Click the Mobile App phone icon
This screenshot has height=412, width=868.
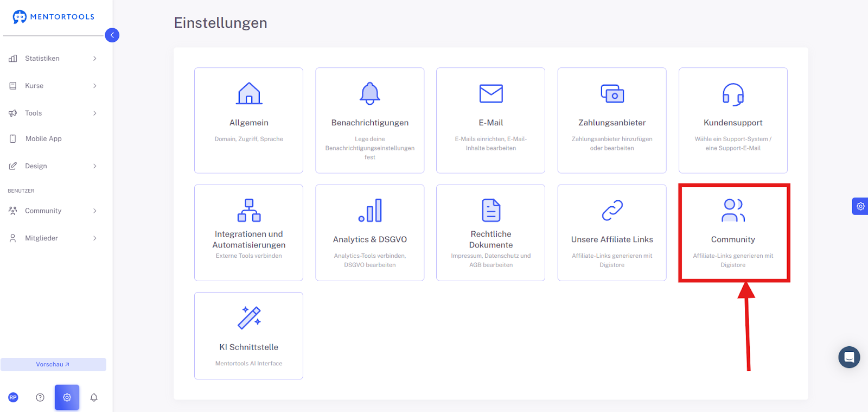[x=13, y=139]
